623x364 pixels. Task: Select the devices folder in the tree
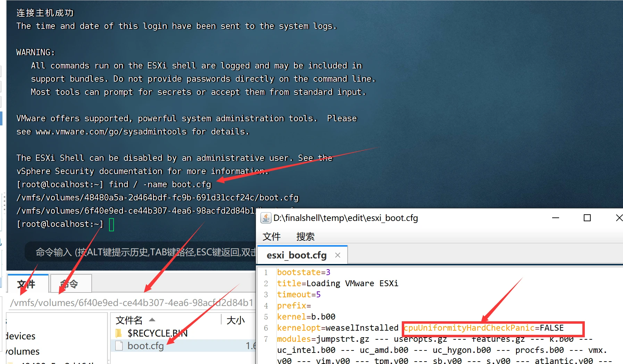pos(20,336)
